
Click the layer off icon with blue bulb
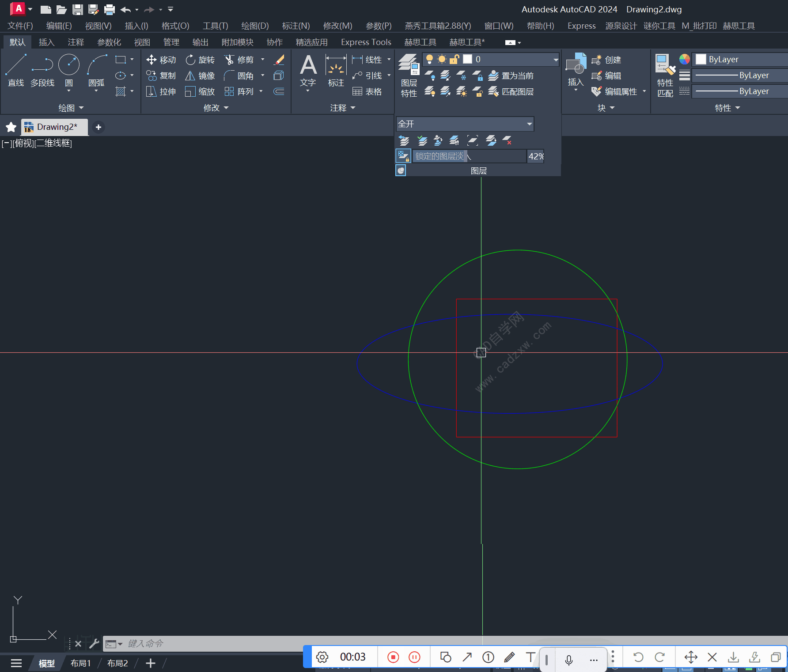(430, 76)
